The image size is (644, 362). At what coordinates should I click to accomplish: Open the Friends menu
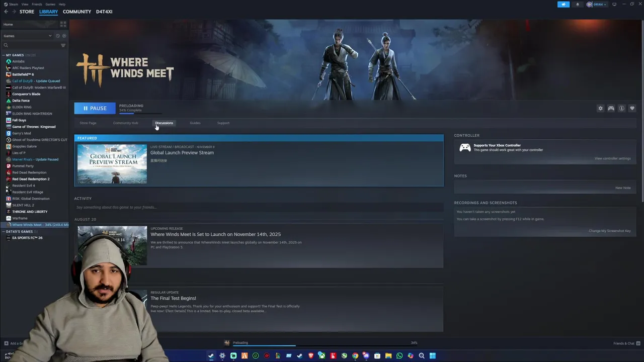click(37, 4)
